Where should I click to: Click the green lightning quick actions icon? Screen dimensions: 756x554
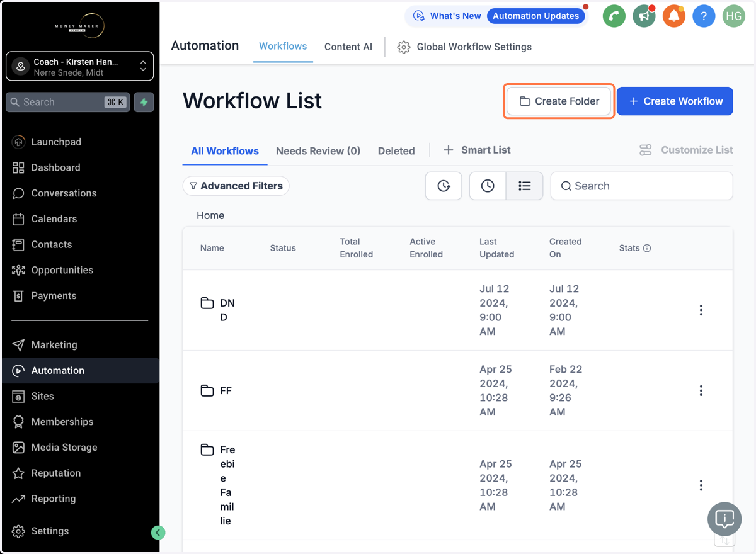point(144,102)
